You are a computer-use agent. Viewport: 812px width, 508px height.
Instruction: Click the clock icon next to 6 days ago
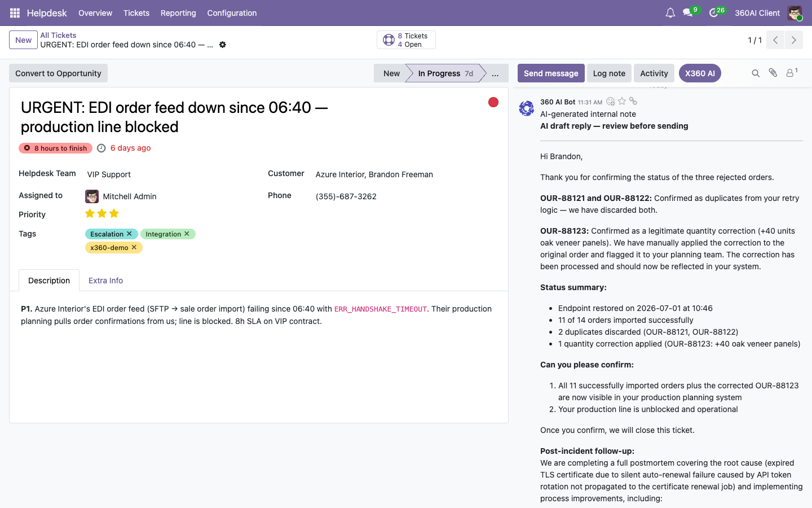point(101,148)
